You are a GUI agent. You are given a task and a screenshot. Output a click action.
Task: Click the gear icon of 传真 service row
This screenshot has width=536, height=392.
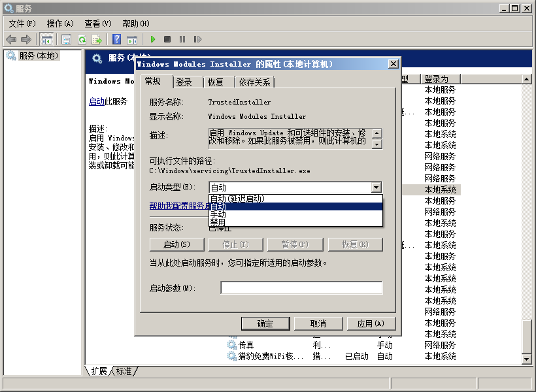232,344
